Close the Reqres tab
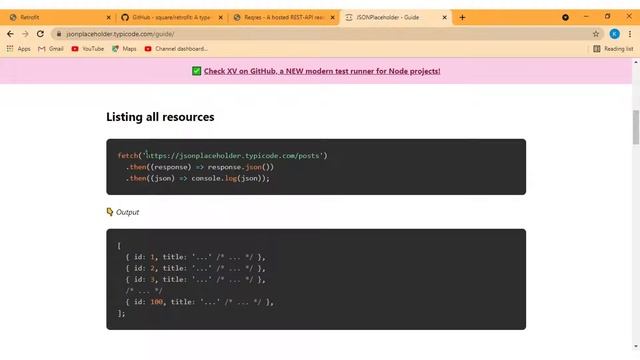Viewport: 640px width, 360px height. [333, 18]
